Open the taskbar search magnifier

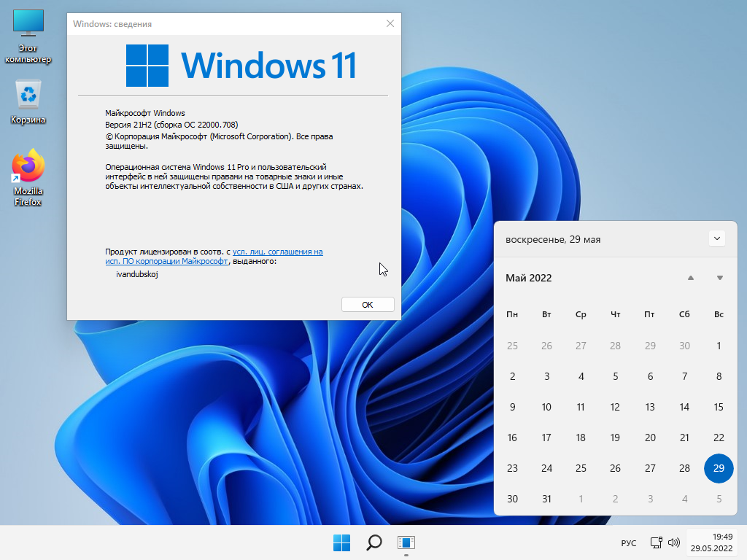click(373, 542)
